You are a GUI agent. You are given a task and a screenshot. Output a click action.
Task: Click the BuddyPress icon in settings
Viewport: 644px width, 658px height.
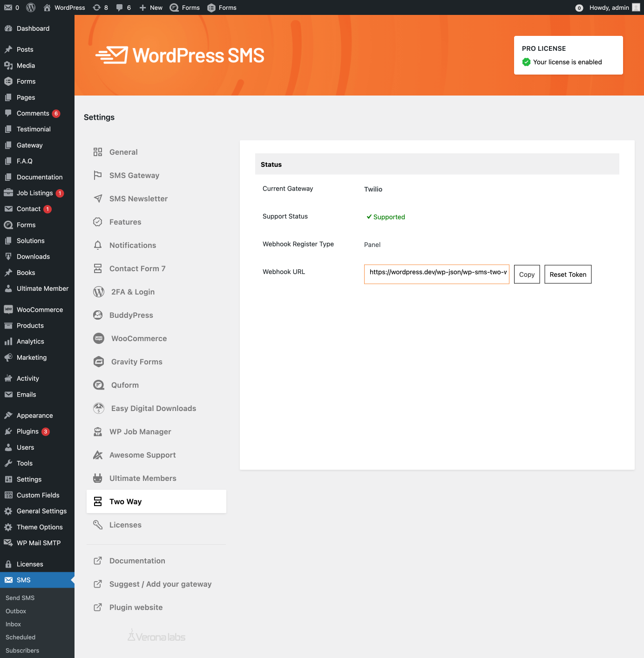point(98,315)
